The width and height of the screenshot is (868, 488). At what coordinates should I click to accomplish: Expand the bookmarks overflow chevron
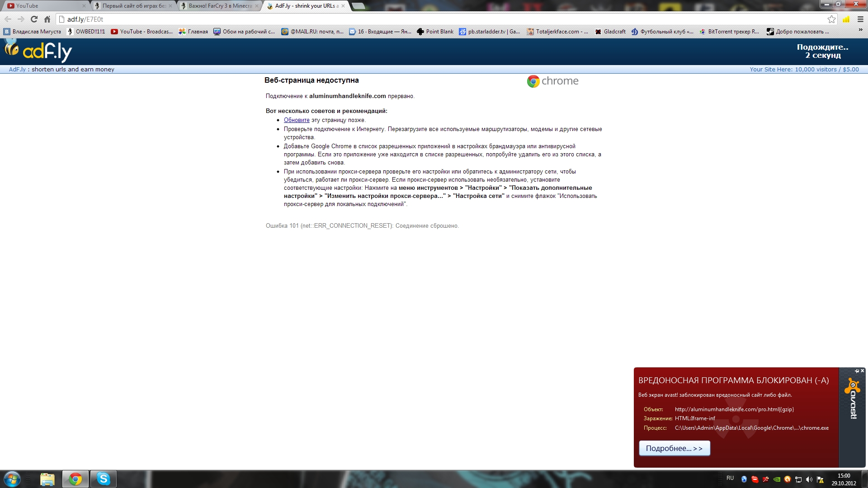tap(860, 30)
